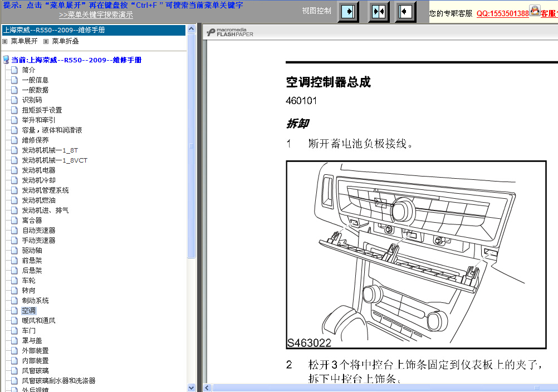Click the 菜单折叠 collapse icon
The width and height of the screenshot is (558, 392).
[46, 41]
